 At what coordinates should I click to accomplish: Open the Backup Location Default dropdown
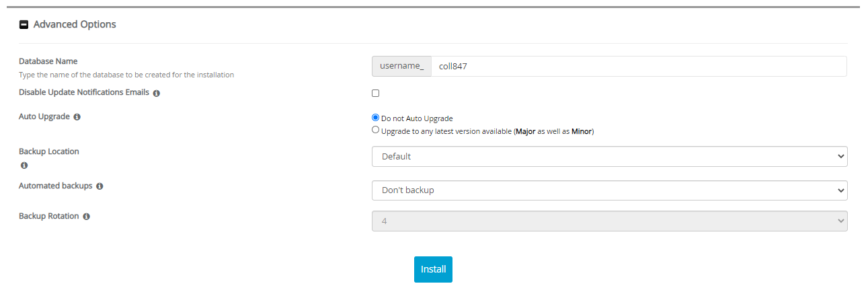(x=609, y=156)
